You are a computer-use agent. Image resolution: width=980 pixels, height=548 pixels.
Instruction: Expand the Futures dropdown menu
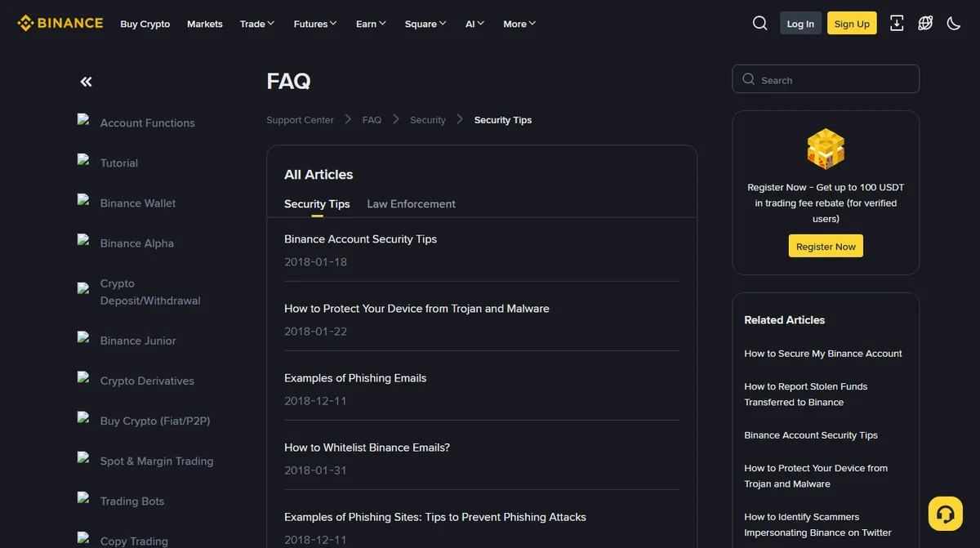click(315, 24)
